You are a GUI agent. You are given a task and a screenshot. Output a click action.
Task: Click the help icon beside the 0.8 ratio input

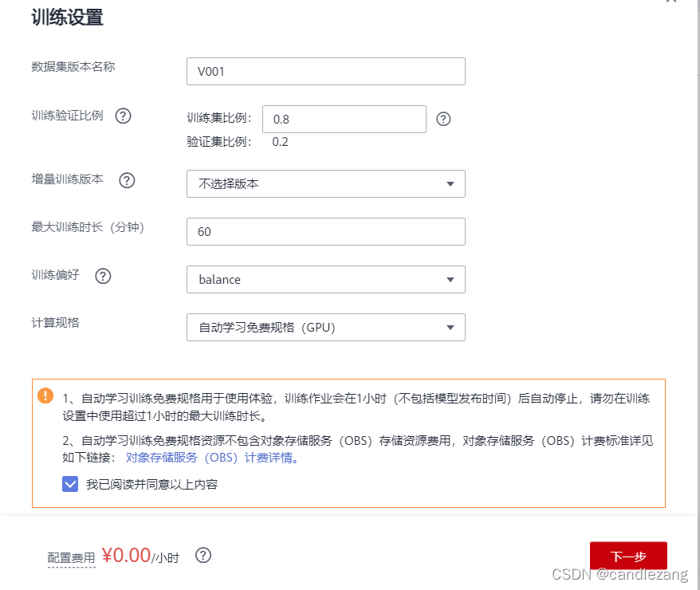click(443, 119)
